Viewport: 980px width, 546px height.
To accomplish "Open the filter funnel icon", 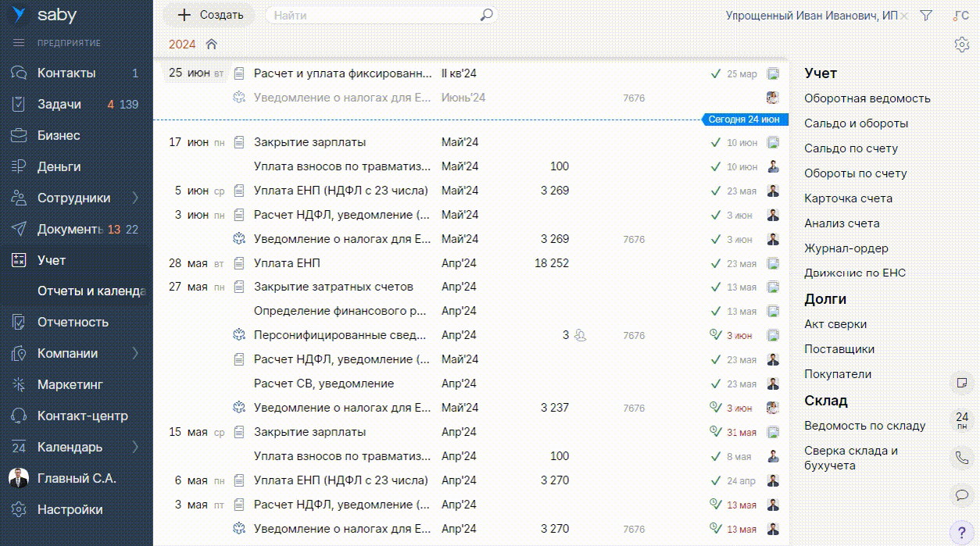I will (x=926, y=16).
